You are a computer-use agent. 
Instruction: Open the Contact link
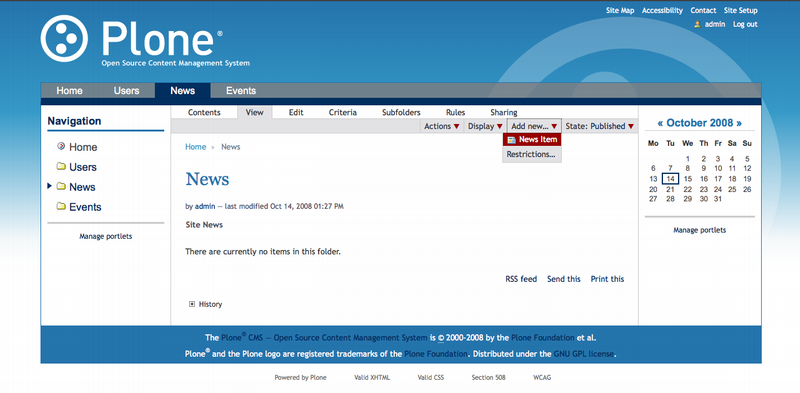point(703,10)
